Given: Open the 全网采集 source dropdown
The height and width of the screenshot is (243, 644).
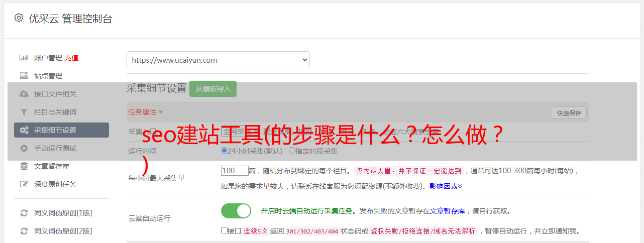Looking at the screenshot, I should click(x=241, y=132).
